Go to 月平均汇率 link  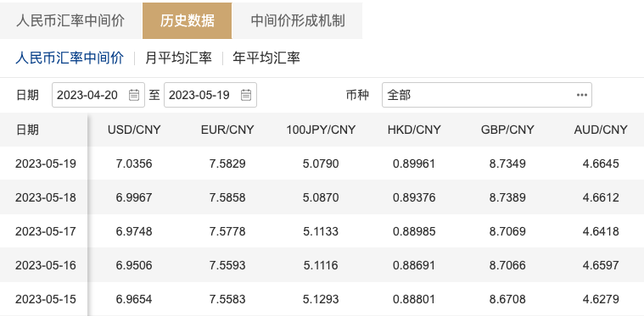click(178, 58)
